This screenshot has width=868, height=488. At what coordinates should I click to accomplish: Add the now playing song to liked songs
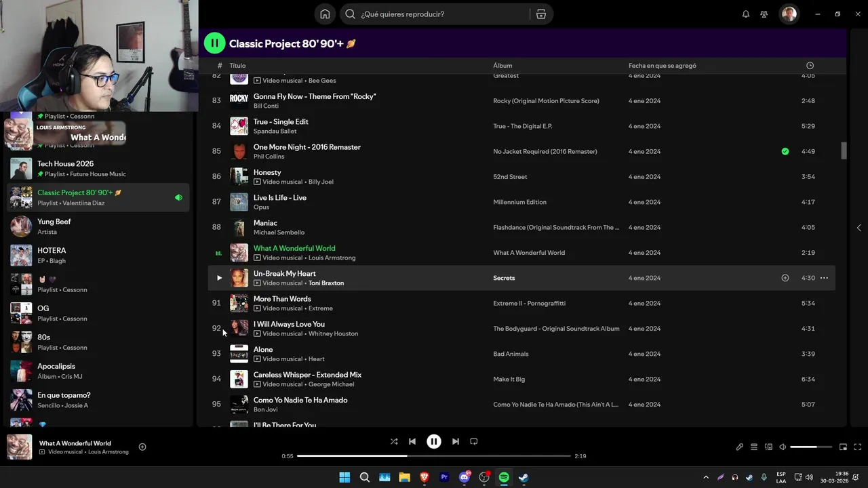tap(142, 447)
